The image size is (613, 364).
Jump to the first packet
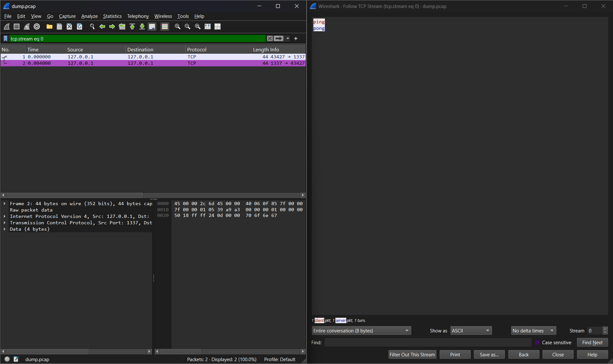coord(132,26)
